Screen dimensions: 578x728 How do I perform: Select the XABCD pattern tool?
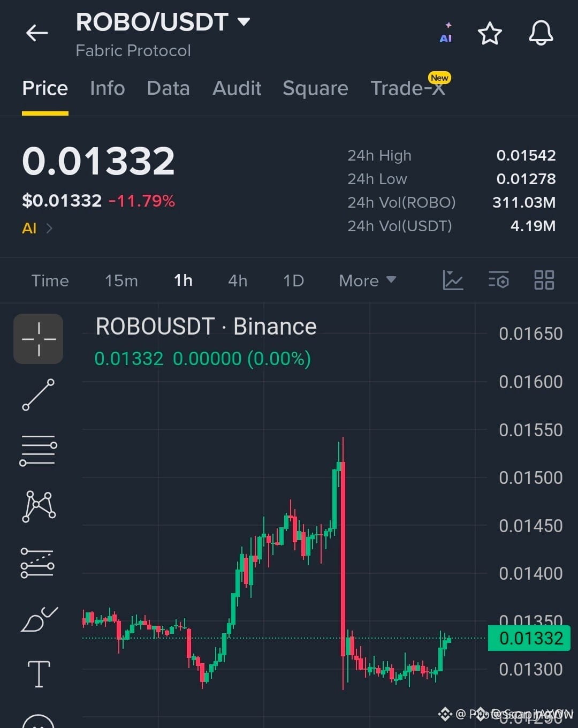click(x=39, y=506)
